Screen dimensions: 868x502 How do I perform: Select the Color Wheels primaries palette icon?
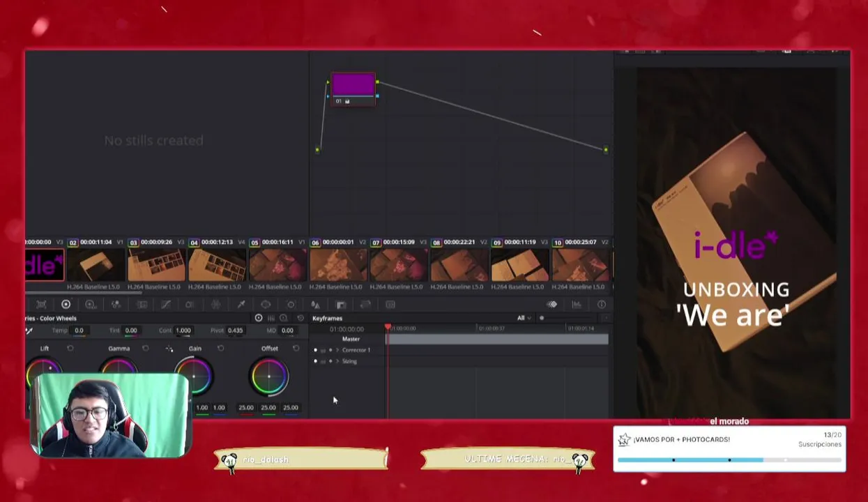(x=66, y=305)
